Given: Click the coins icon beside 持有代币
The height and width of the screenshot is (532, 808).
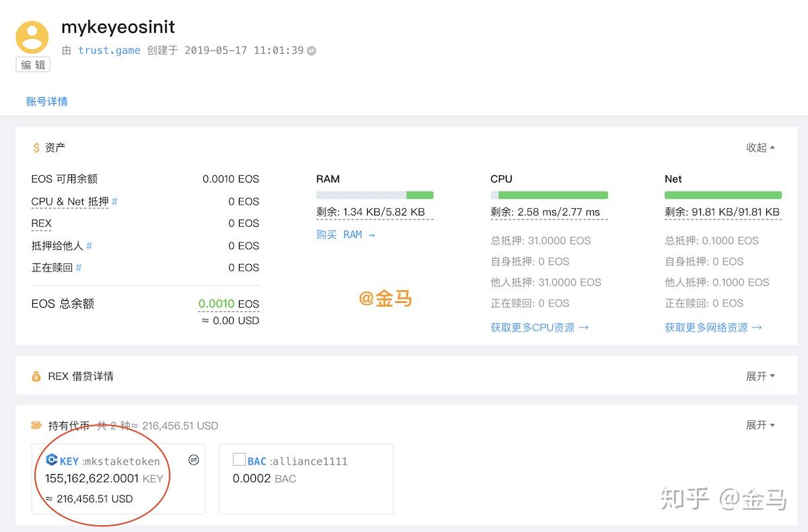Looking at the screenshot, I should tap(36, 426).
